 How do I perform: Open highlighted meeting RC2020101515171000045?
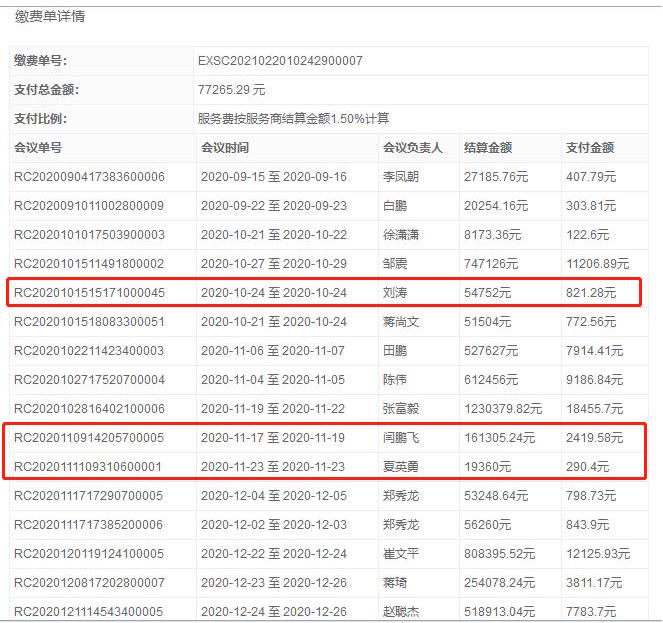click(x=89, y=293)
